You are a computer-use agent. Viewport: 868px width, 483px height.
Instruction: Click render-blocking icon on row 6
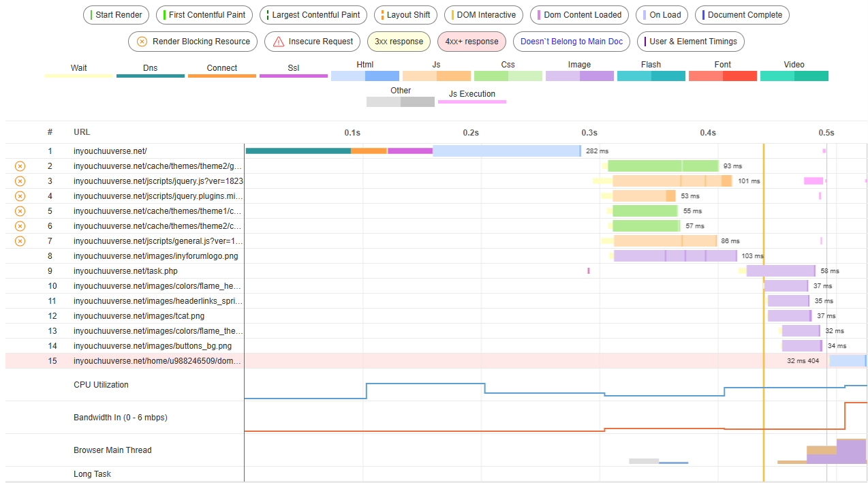click(20, 226)
